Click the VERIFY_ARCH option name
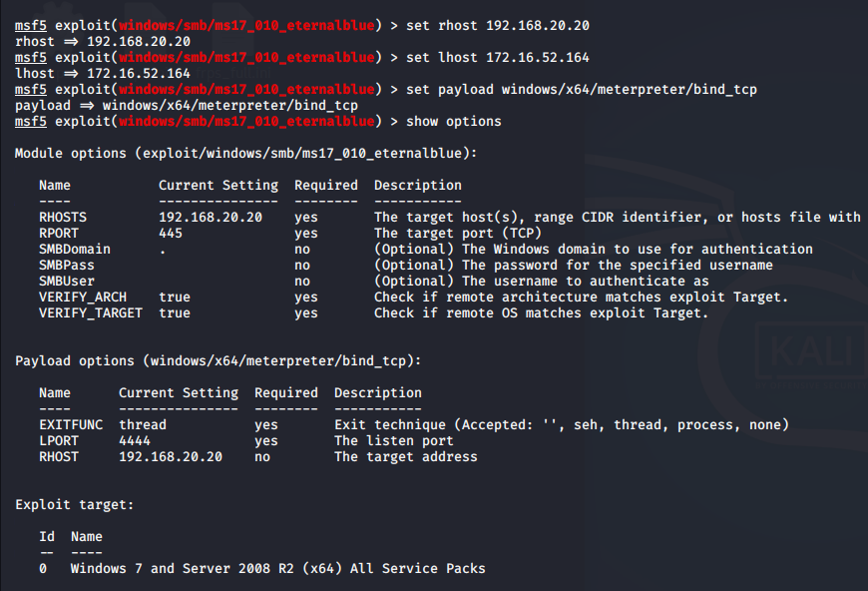The width and height of the screenshot is (868, 591). (83, 297)
